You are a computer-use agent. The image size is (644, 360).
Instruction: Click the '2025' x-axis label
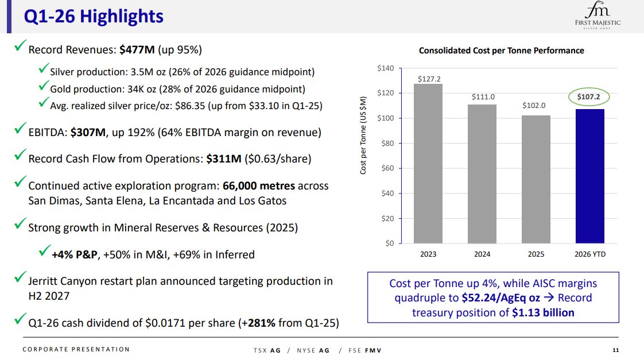tap(536, 254)
